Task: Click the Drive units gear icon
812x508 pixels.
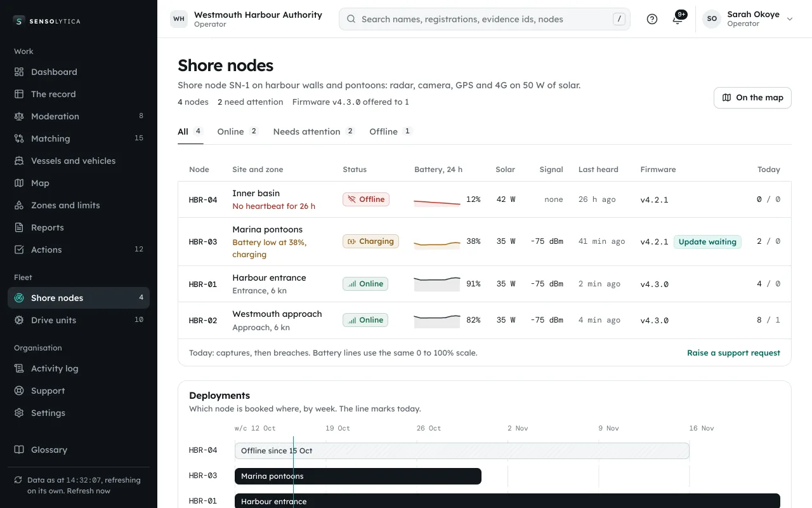Action: click(x=19, y=320)
